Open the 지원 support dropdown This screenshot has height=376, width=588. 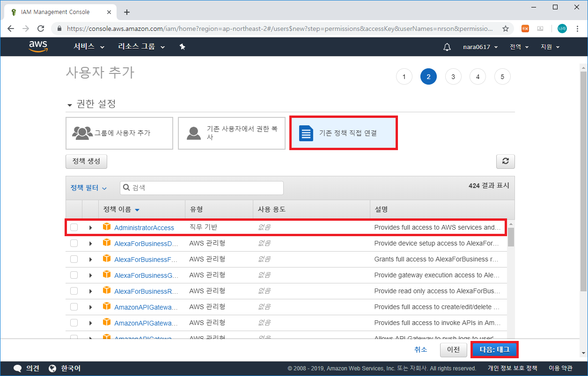(x=550, y=47)
